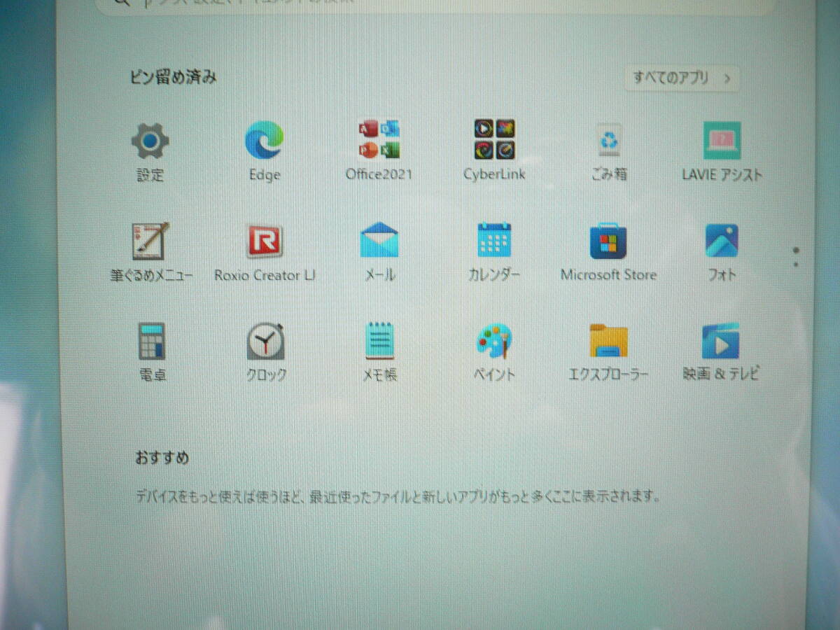Launch Roxio Creator LJ

265,253
